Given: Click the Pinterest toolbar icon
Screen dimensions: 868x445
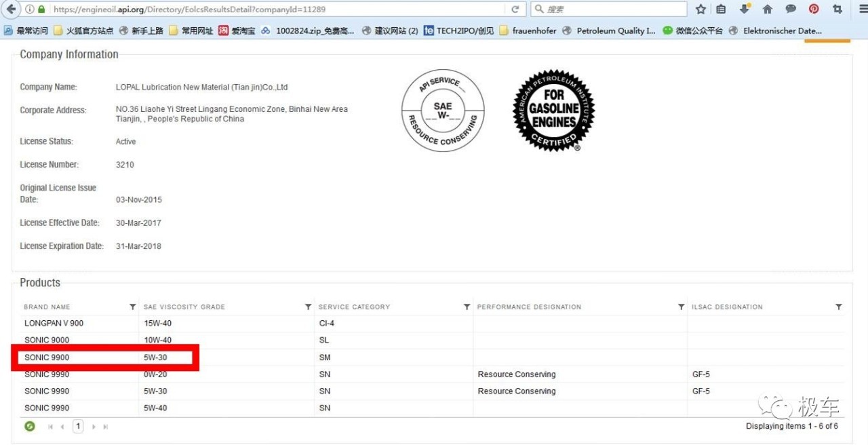Looking at the screenshot, I should [814, 9].
